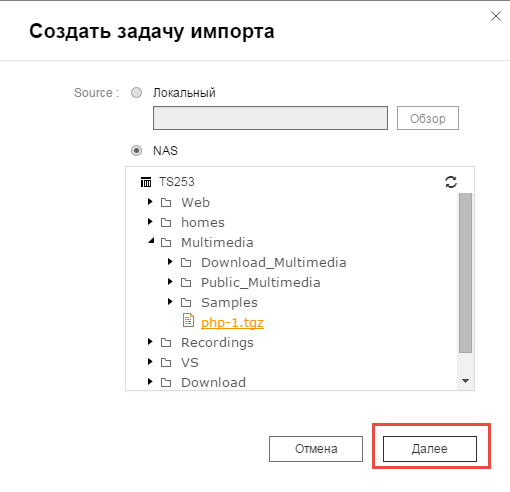Close the import task dialog
The height and width of the screenshot is (492, 510).
click(496, 16)
